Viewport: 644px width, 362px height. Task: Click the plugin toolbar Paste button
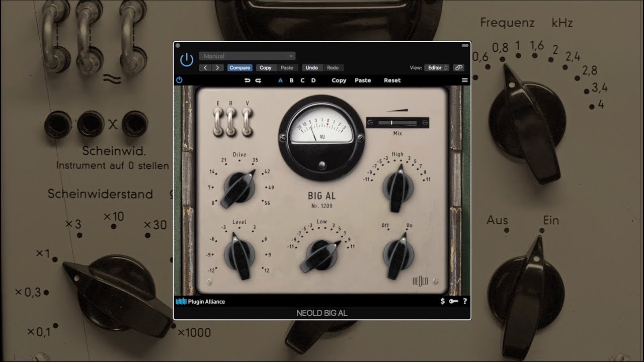[363, 80]
